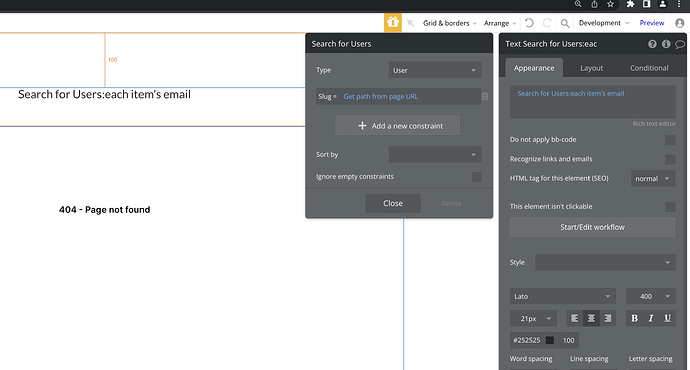Screen dimensions: 690x370
Task: Check This element isn't clickable
Action: click(670, 207)
